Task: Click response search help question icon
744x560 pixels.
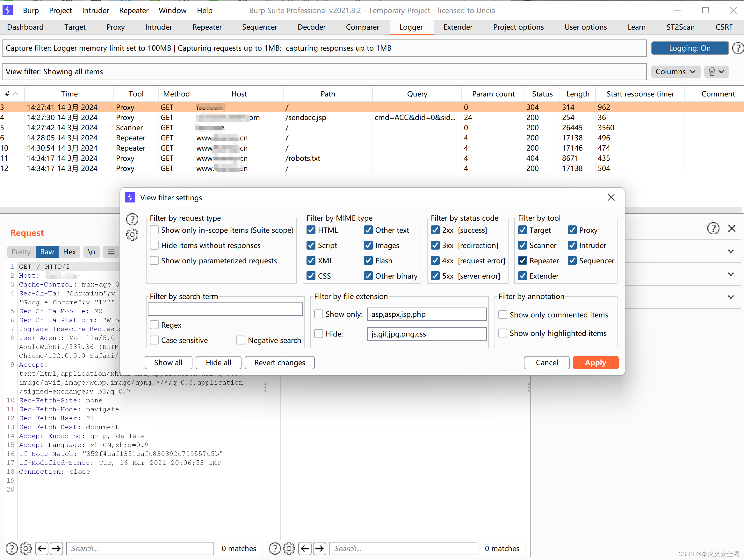Action: pyautogui.click(x=275, y=548)
